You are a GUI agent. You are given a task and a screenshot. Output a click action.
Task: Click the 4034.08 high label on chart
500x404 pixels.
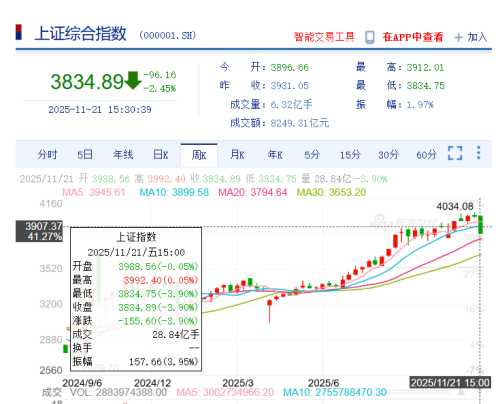click(455, 206)
